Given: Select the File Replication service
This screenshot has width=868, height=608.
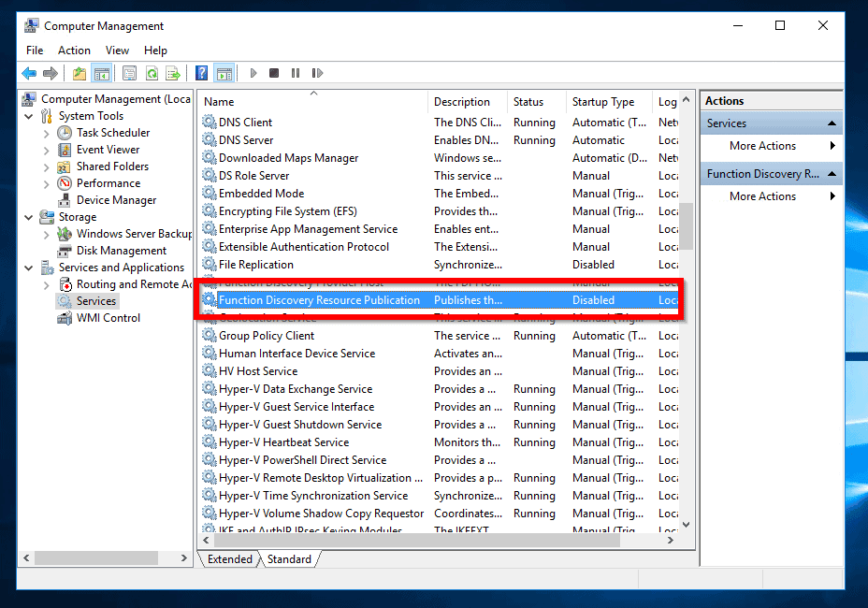Looking at the screenshot, I should [440, 265].
